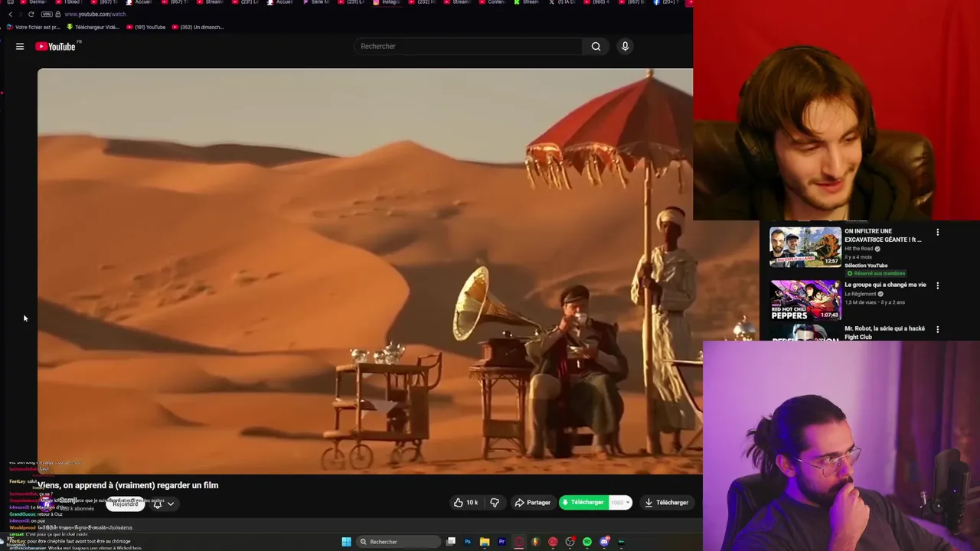The width and height of the screenshot is (980, 551).
Task: Open Premiere Pro from the taskbar
Action: coord(501,542)
